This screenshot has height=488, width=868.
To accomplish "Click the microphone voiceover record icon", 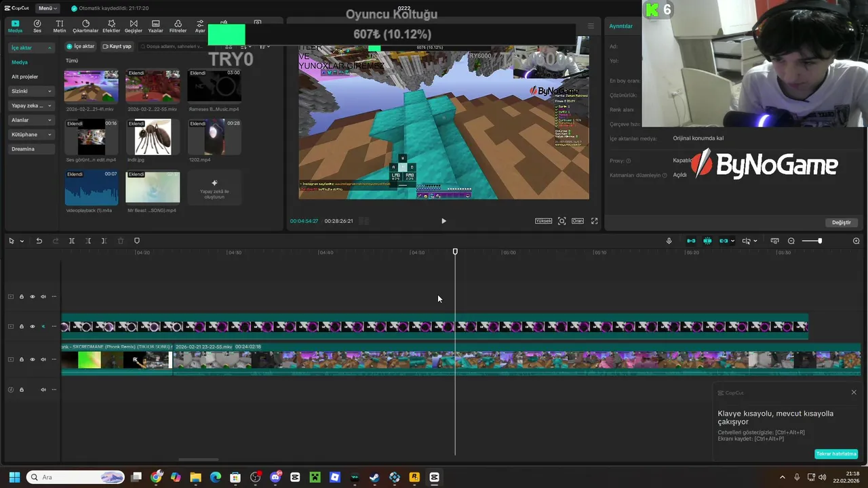I will 669,241.
